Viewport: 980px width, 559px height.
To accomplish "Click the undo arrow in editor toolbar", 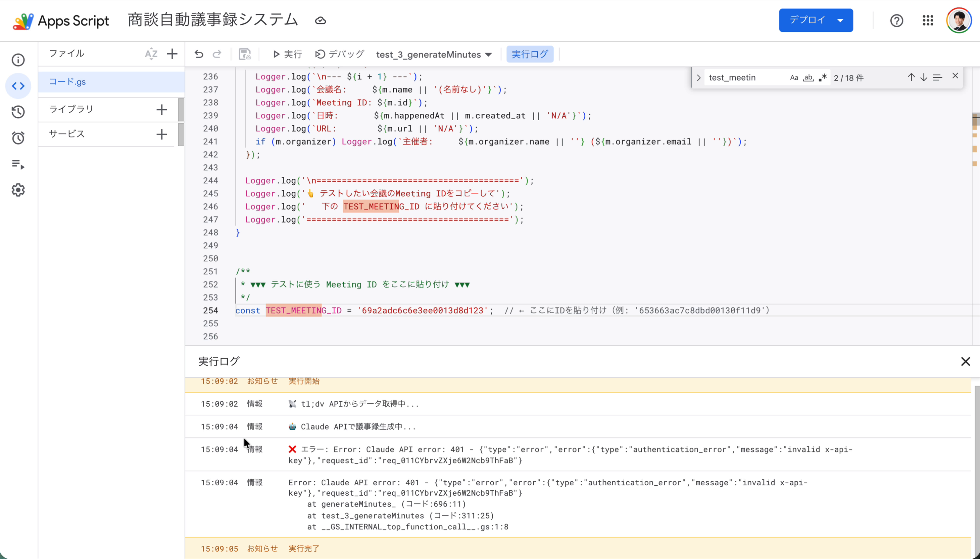I will [x=199, y=54].
